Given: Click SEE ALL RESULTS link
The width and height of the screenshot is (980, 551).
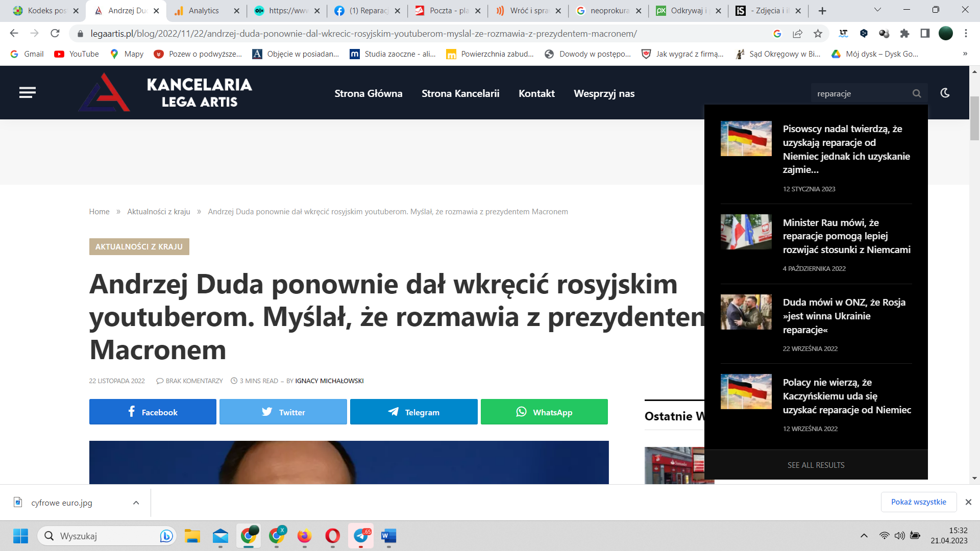Looking at the screenshot, I should pos(816,465).
